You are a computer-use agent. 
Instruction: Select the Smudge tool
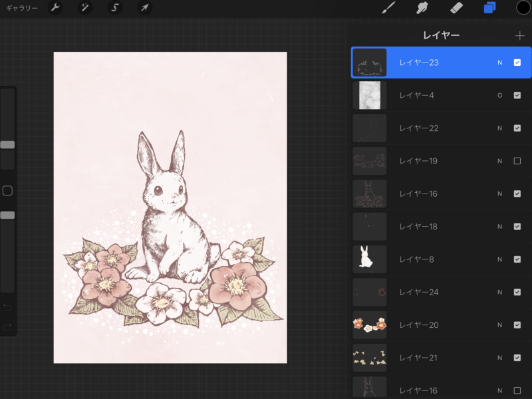point(422,8)
